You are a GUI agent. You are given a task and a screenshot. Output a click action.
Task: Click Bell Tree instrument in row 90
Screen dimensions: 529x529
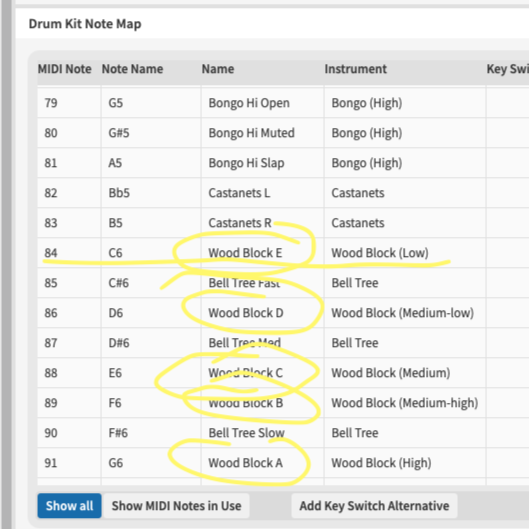coord(405,433)
